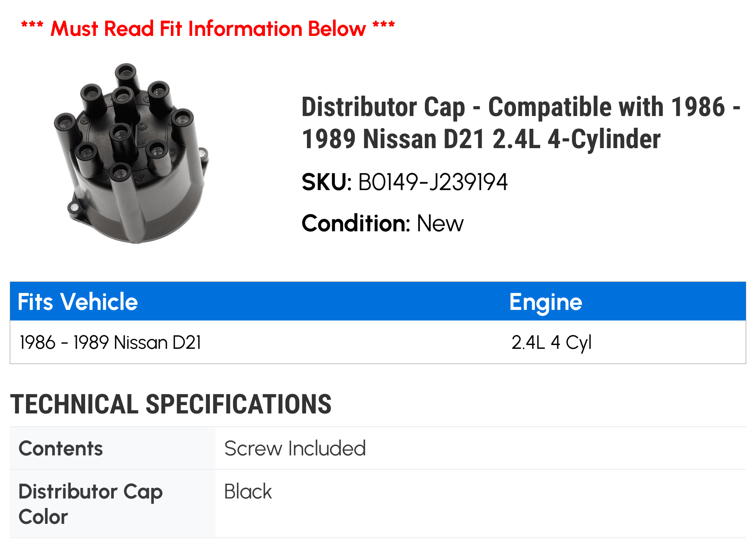Click the Contents specification label

tap(60, 448)
